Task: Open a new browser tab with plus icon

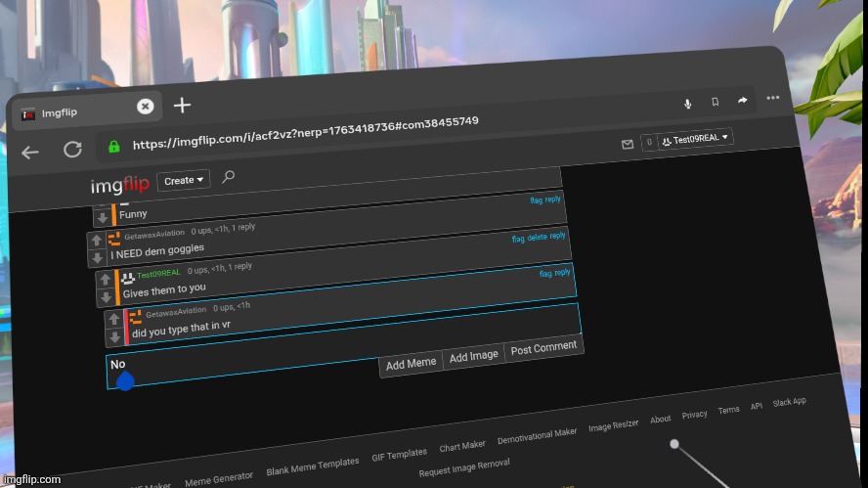Action: pos(182,106)
